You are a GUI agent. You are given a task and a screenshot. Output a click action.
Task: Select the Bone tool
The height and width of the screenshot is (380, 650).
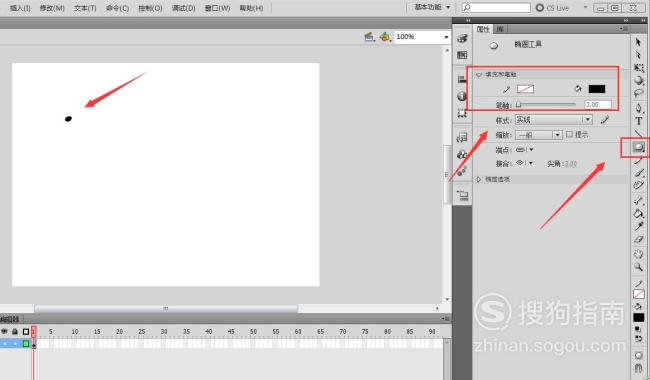tap(639, 201)
